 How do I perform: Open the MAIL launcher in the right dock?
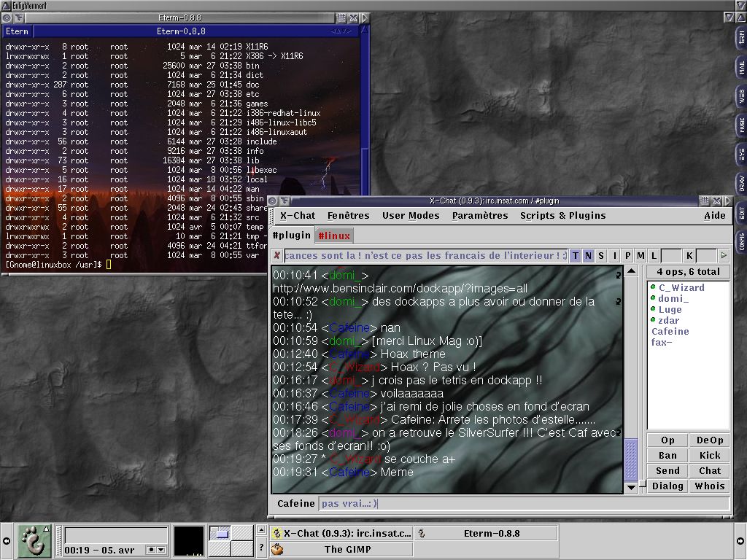click(741, 68)
